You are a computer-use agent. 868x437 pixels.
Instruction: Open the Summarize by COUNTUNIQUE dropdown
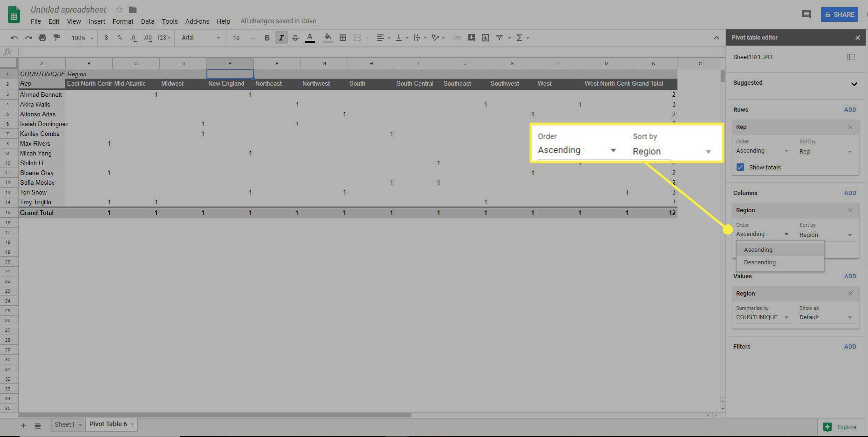pos(763,317)
